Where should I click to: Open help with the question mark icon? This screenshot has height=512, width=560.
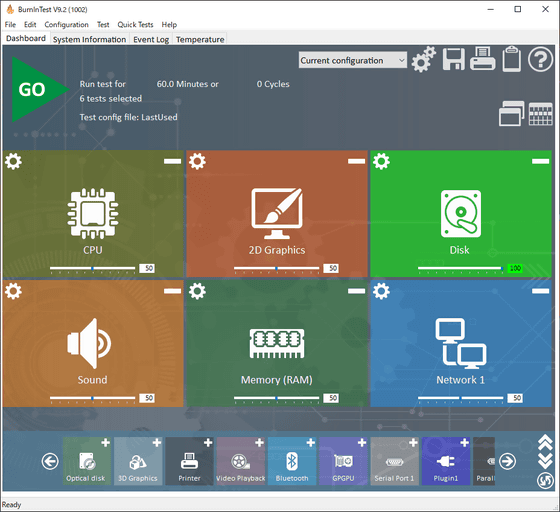(x=540, y=59)
